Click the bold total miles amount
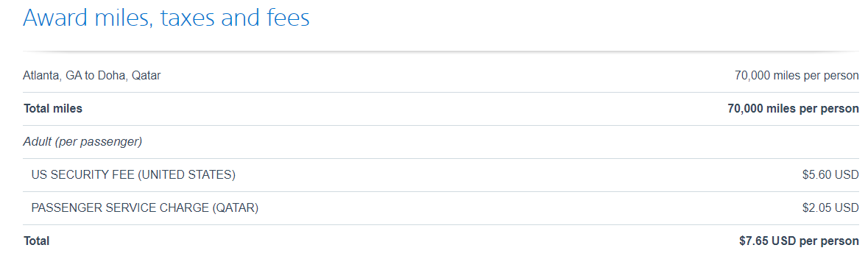The width and height of the screenshot is (868, 270). point(793,108)
